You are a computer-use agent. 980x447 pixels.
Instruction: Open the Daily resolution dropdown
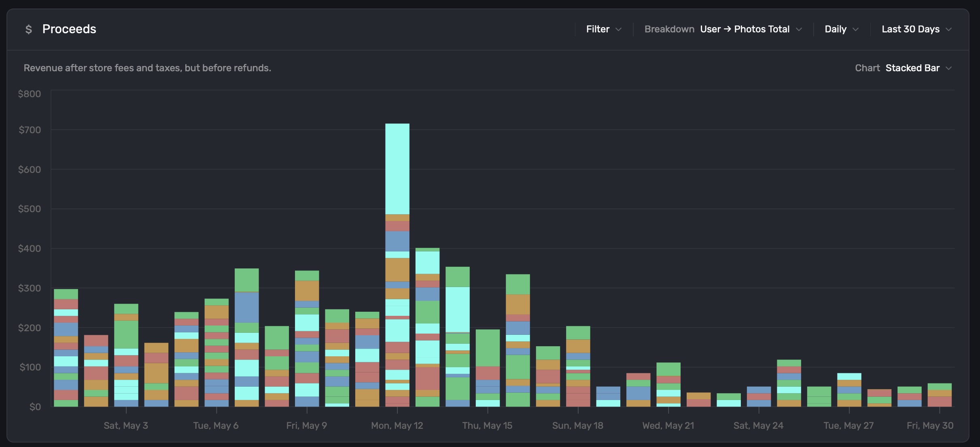(x=836, y=29)
